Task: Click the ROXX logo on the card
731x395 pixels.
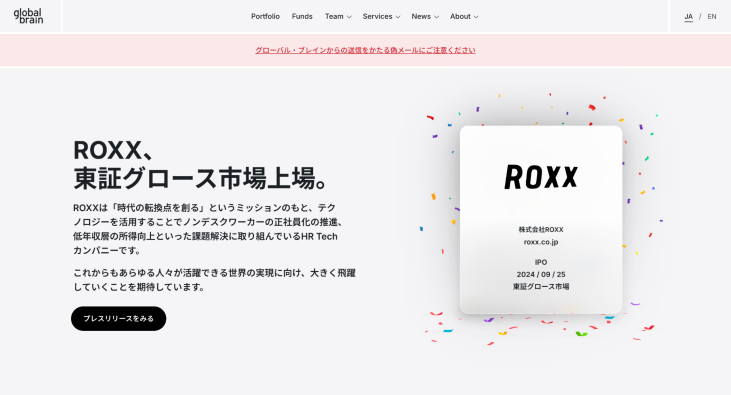Action: (x=541, y=177)
